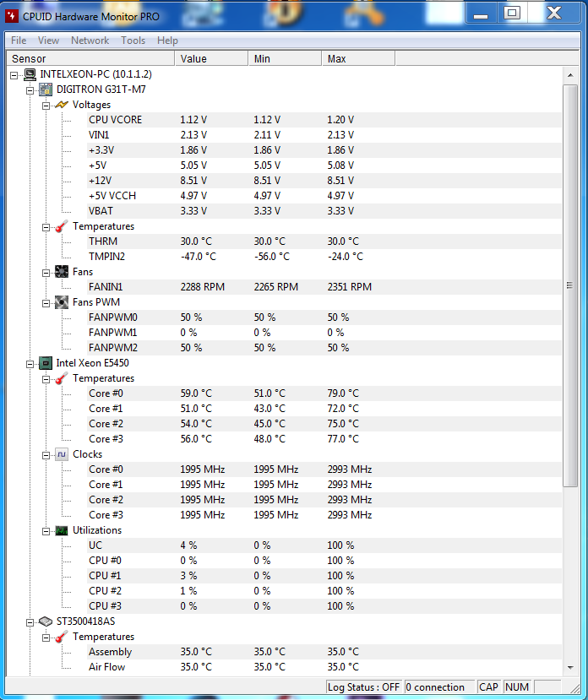
Task: Collapse the ST3500418AS drive node
Action: pyautogui.click(x=30, y=622)
